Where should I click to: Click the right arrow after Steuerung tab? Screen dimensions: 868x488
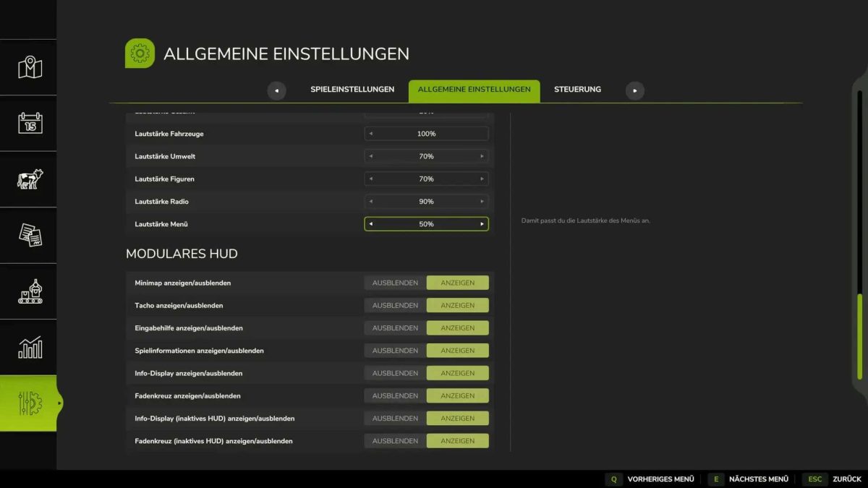pos(634,90)
